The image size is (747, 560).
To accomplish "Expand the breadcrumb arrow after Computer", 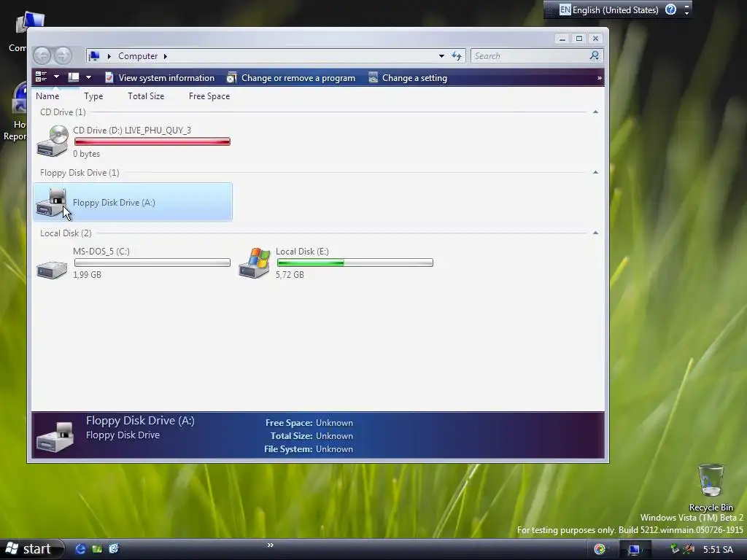I will tap(166, 56).
